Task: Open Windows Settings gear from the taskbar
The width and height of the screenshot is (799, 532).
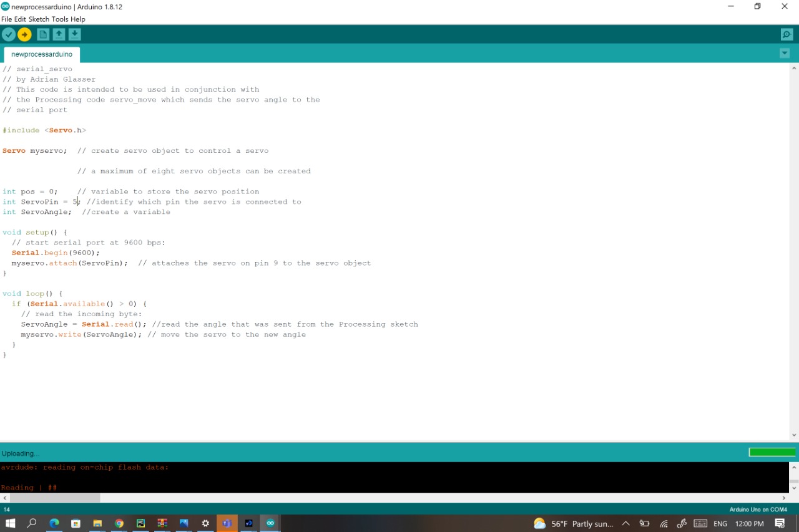Action: pyautogui.click(x=205, y=523)
